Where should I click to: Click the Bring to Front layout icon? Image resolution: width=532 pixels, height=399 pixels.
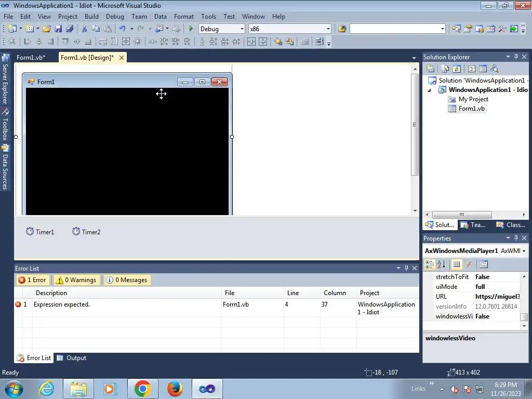coord(278,42)
